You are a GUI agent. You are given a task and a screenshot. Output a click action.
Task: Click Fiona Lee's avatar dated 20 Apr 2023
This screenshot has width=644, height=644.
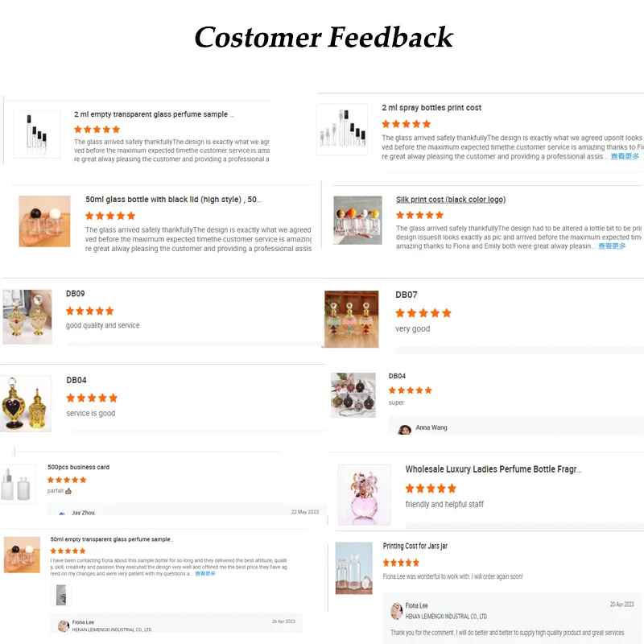pyautogui.click(x=396, y=611)
